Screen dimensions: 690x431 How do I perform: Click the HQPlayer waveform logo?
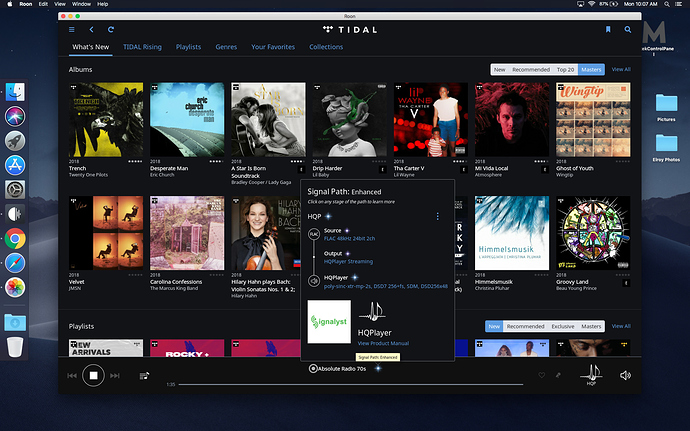pos(372,311)
